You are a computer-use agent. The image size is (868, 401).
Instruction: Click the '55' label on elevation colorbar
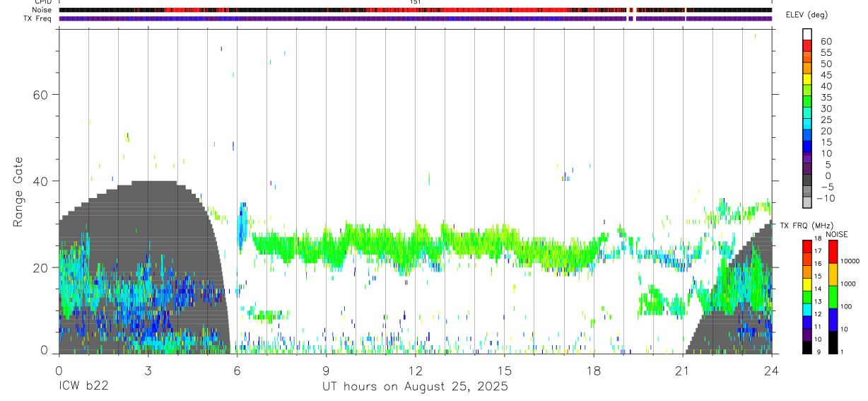click(826, 52)
